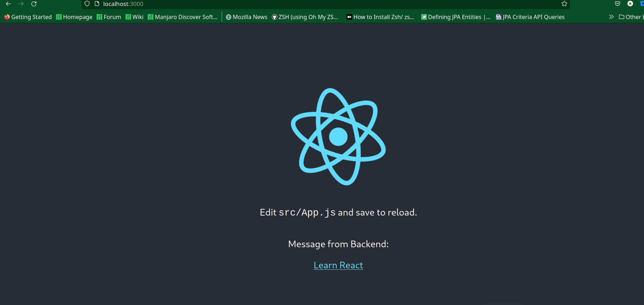Open the JPA Criteria API Queries bookmark
This screenshot has width=644, height=305.
[x=530, y=17]
